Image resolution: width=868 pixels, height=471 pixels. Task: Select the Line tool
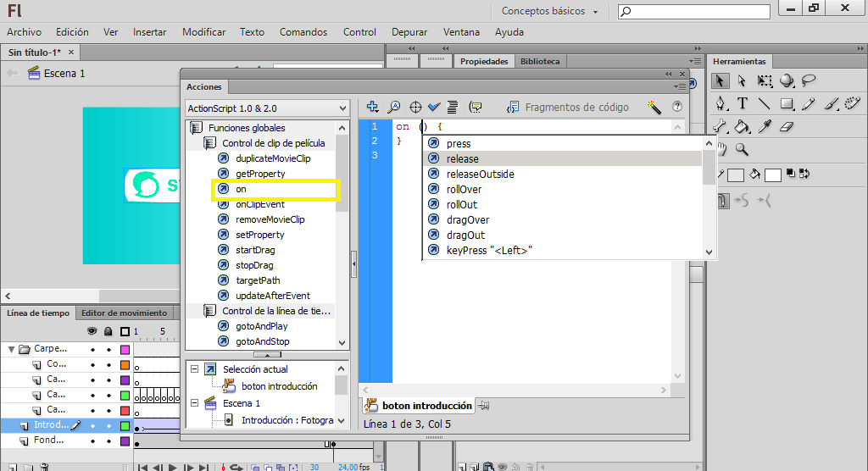pyautogui.click(x=765, y=103)
